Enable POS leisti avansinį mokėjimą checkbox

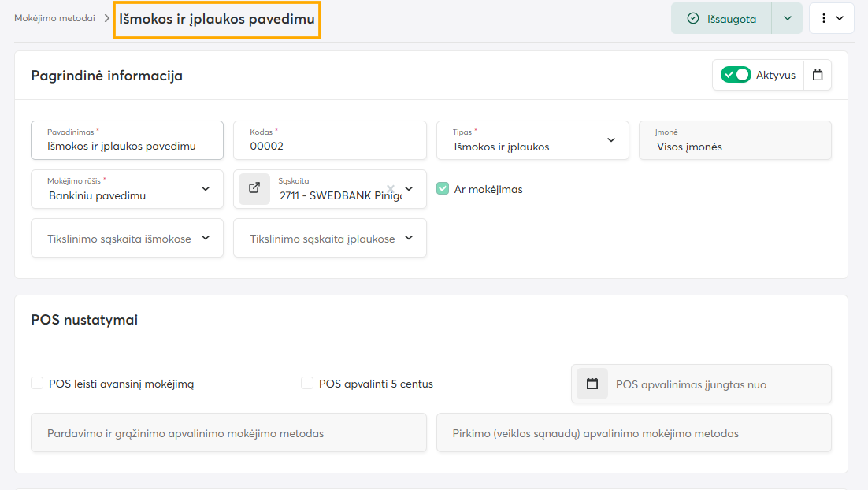37,384
